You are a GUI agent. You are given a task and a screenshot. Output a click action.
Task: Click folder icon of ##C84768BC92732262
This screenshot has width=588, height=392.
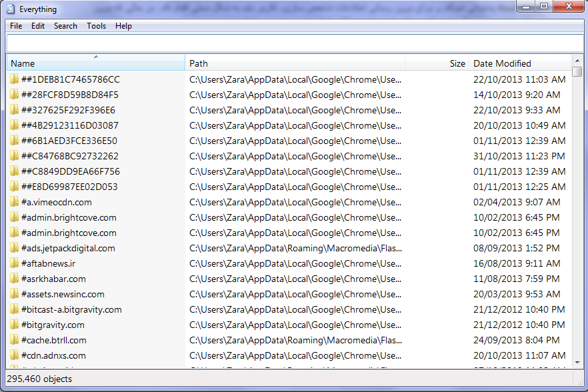14,156
